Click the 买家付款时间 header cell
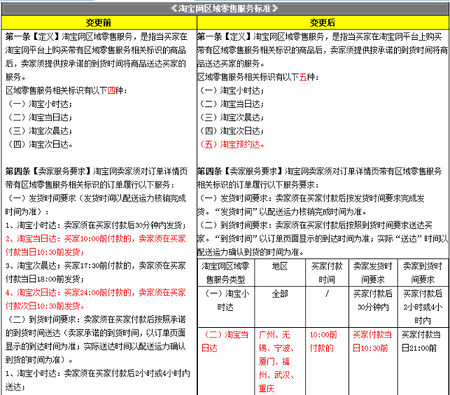 point(327,273)
